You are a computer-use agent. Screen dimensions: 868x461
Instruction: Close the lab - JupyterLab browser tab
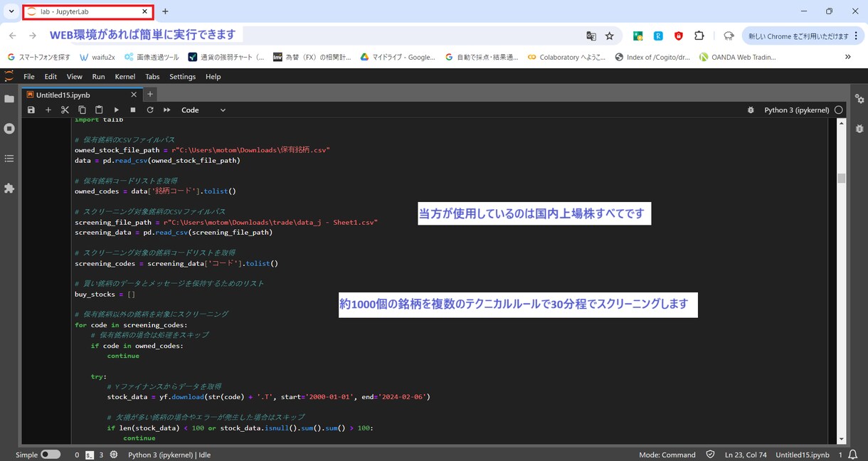tap(144, 11)
